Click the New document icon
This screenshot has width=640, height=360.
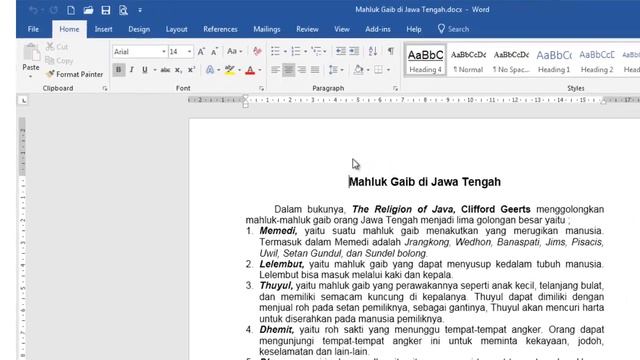pyautogui.click(x=71, y=10)
